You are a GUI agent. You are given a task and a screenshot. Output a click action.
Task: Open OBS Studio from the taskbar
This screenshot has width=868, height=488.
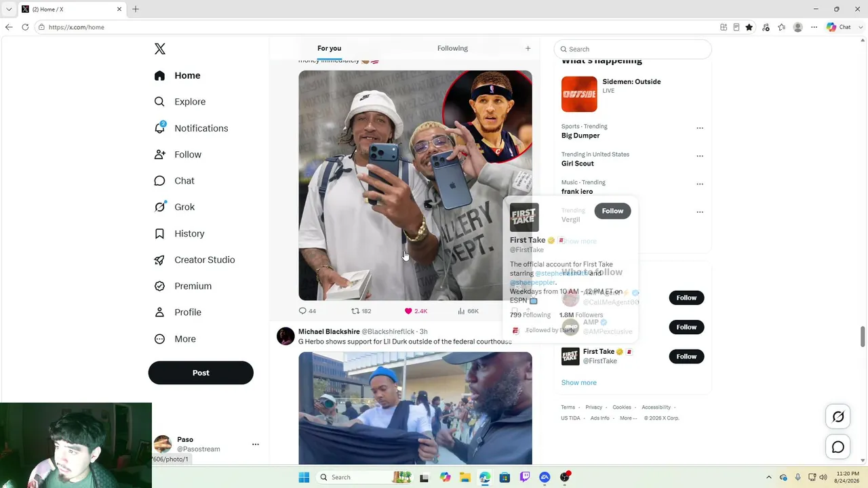pyautogui.click(x=565, y=477)
